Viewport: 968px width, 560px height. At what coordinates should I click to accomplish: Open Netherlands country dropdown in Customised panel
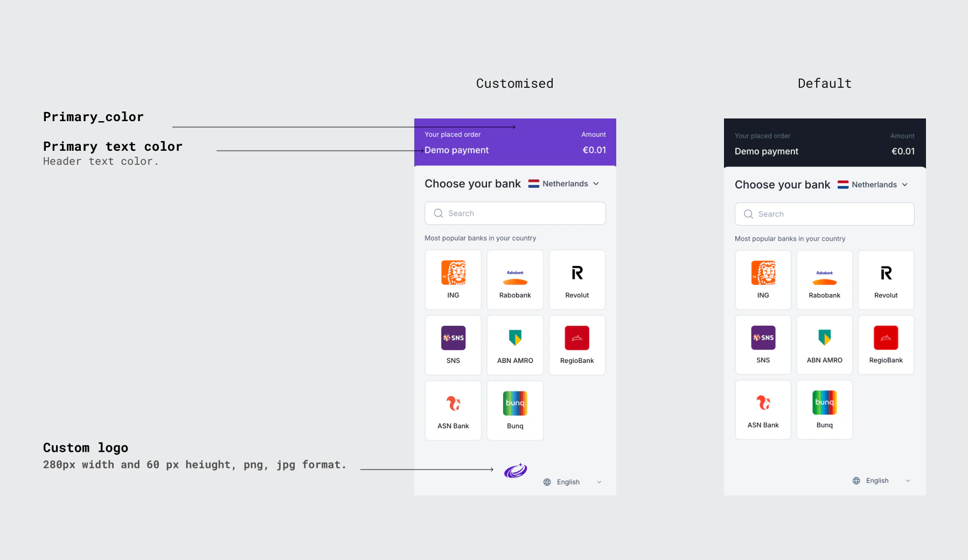pyautogui.click(x=563, y=184)
